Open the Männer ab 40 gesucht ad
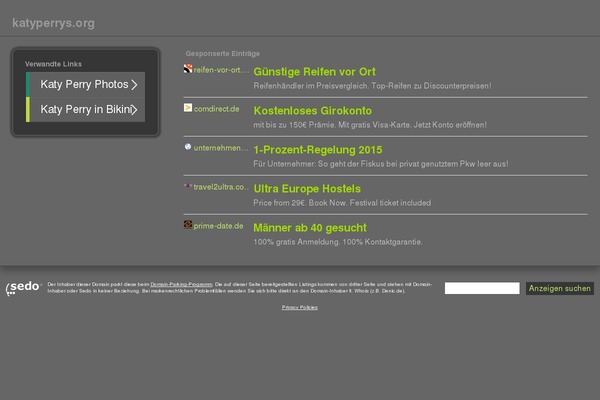This screenshot has width=600, height=400. [x=310, y=228]
